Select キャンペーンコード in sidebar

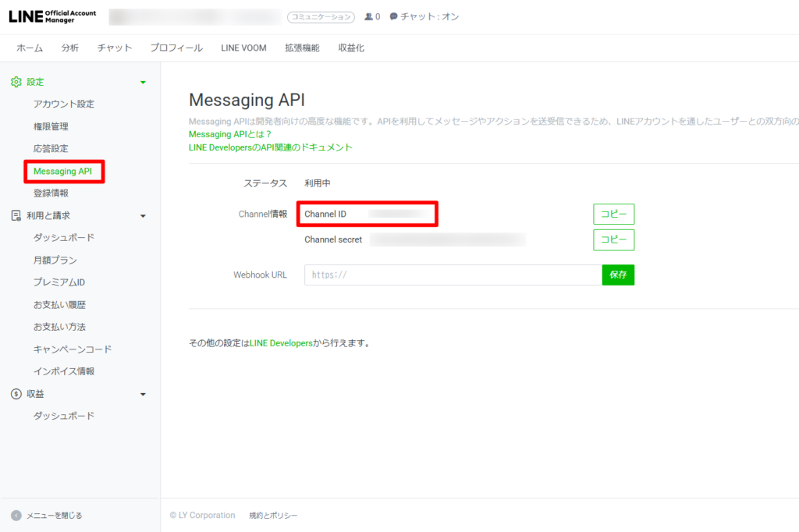coord(73,349)
